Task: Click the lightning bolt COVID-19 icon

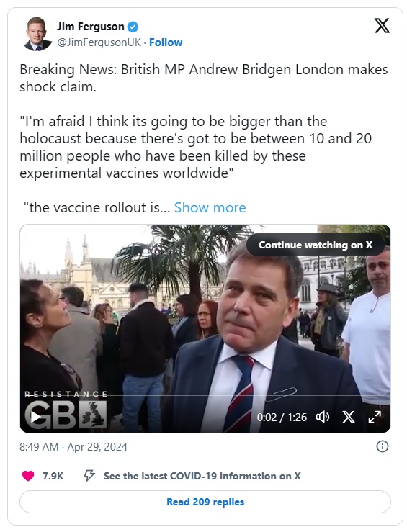Action: [89, 476]
